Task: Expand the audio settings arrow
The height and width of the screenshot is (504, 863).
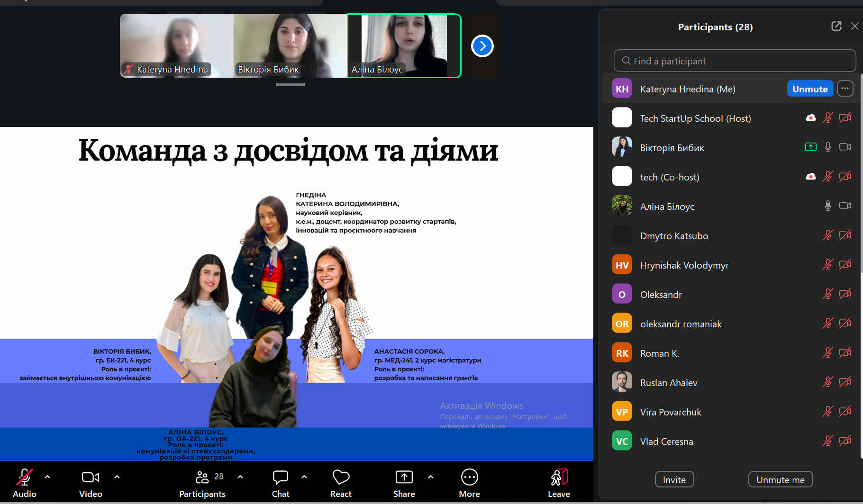Action: (47, 477)
